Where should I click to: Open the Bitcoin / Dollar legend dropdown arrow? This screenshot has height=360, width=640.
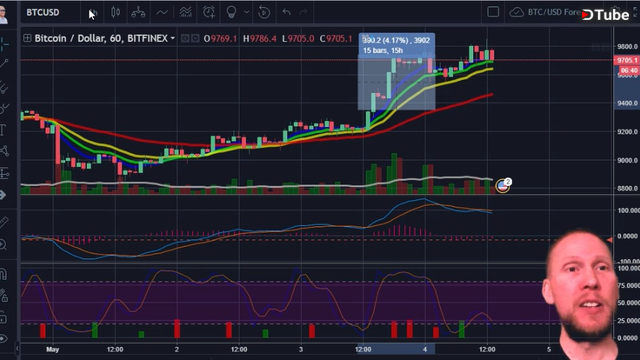pyautogui.click(x=173, y=38)
